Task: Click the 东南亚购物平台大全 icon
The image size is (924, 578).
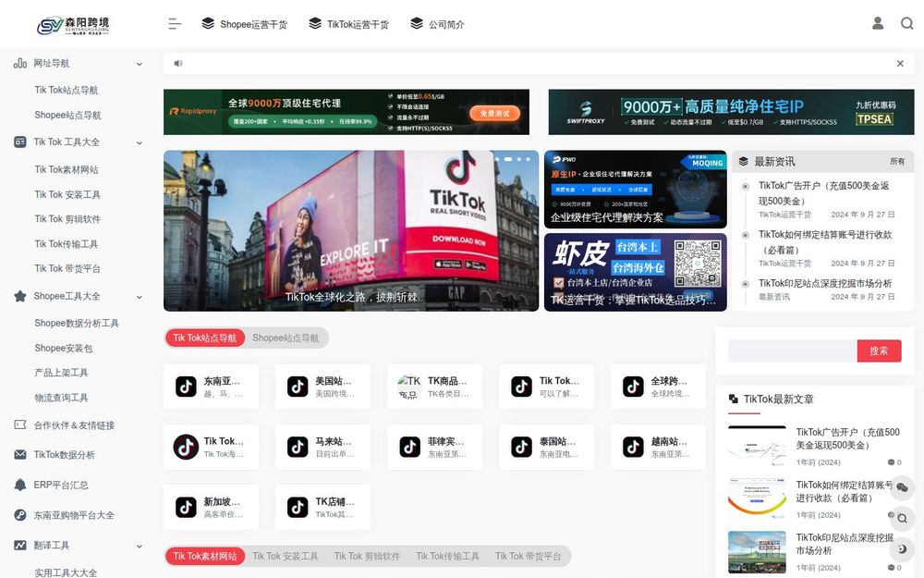Action: click(x=20, y=515)
